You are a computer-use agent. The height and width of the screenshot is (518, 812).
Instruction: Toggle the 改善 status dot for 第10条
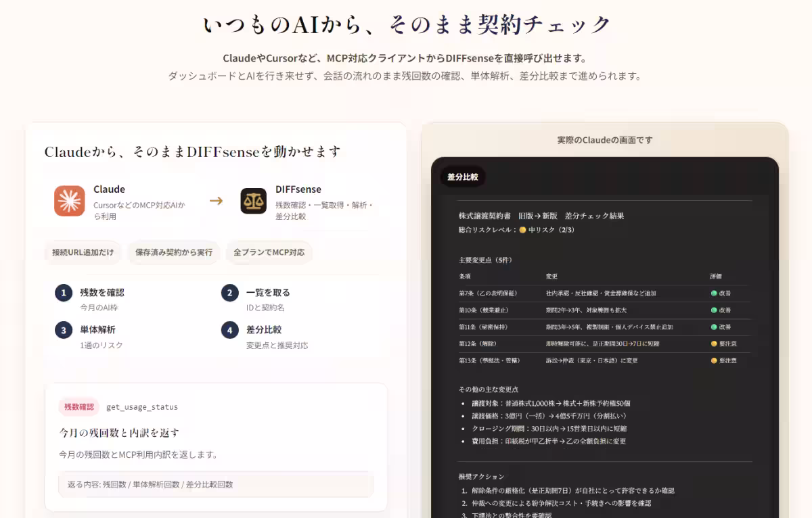click(713, 310)
